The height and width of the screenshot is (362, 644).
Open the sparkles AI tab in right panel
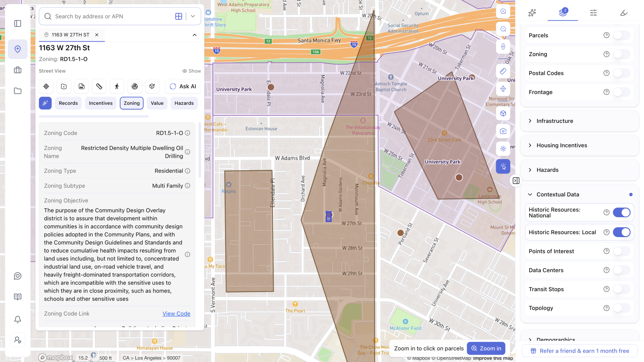point(532,13)
